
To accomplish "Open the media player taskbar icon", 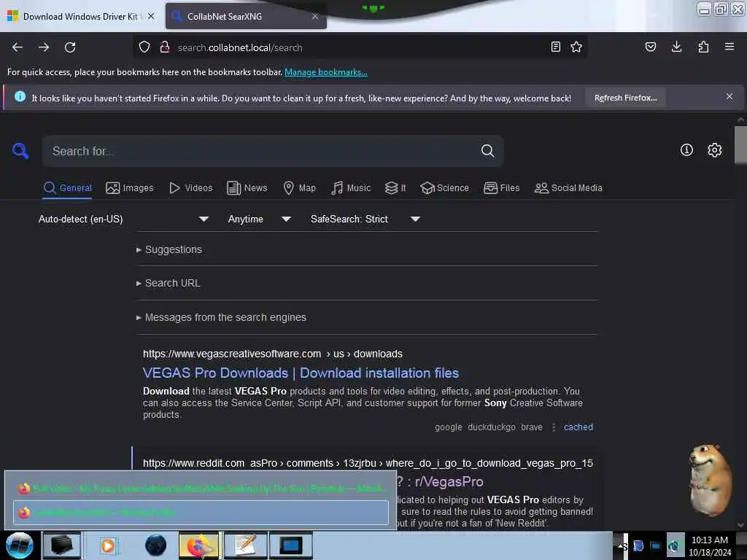I will [108, 545].
